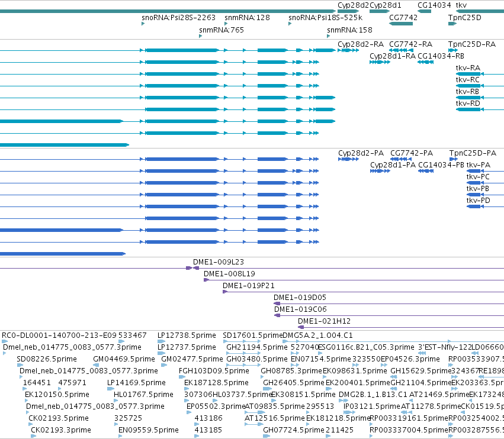Open the tkv-PB CDS label
This screenshot has width=504, height=439.
477,189
